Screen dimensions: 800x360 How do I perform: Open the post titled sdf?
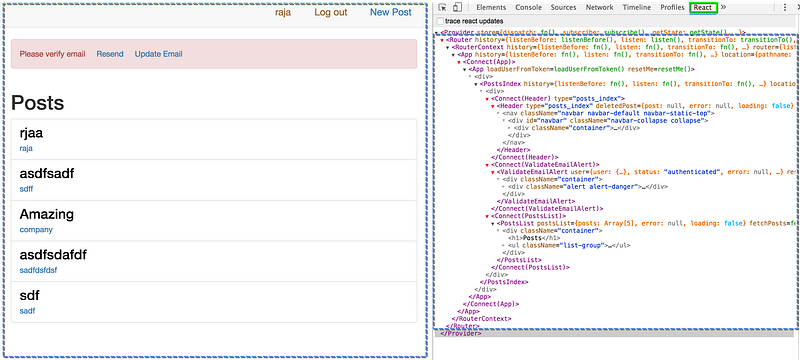(x=30, y=296)
